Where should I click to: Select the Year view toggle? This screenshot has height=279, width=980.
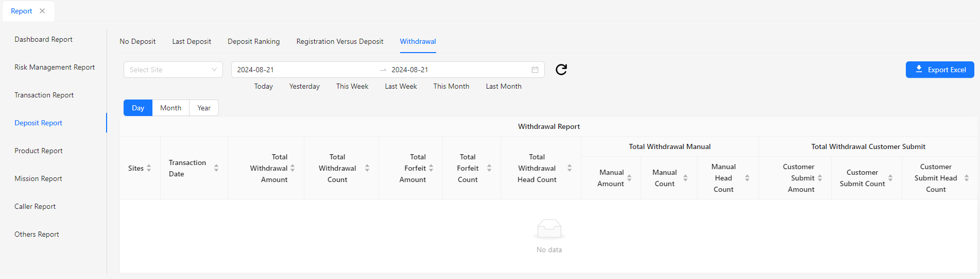(204, 108)
